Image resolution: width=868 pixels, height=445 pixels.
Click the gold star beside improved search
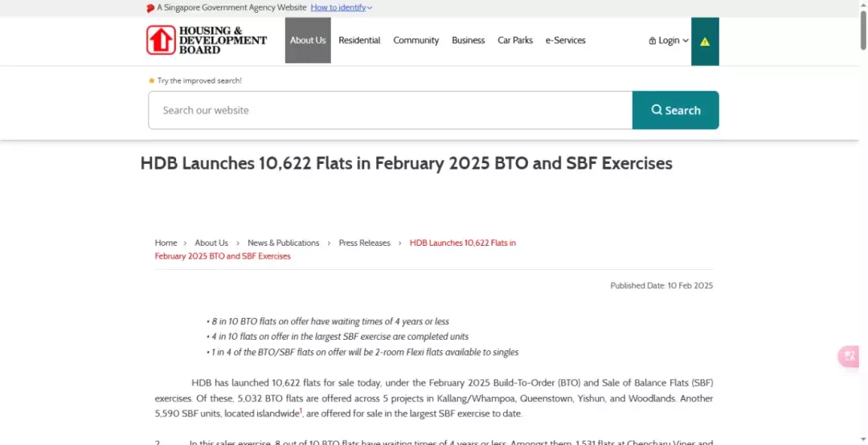click(152, 80)
